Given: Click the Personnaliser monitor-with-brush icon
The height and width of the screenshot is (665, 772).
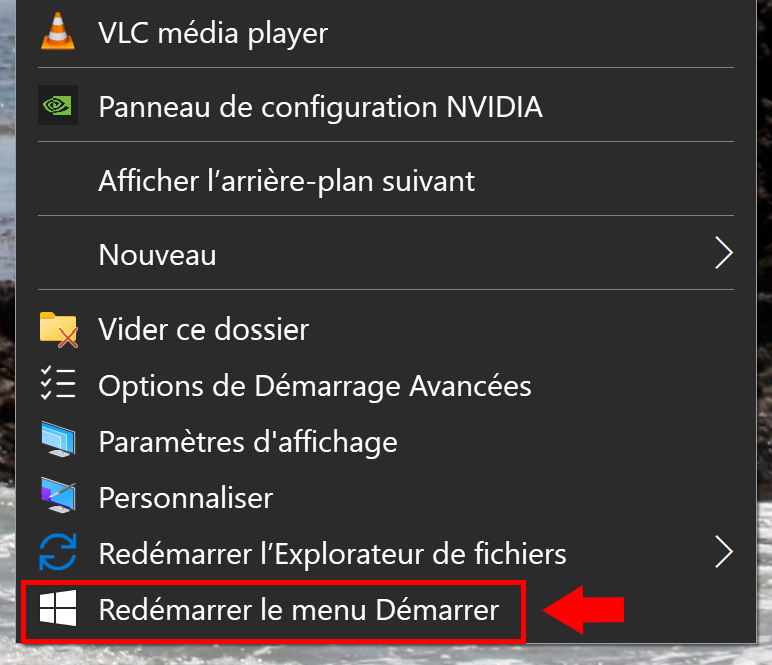Looking at the screenshot, I should 58,495.
